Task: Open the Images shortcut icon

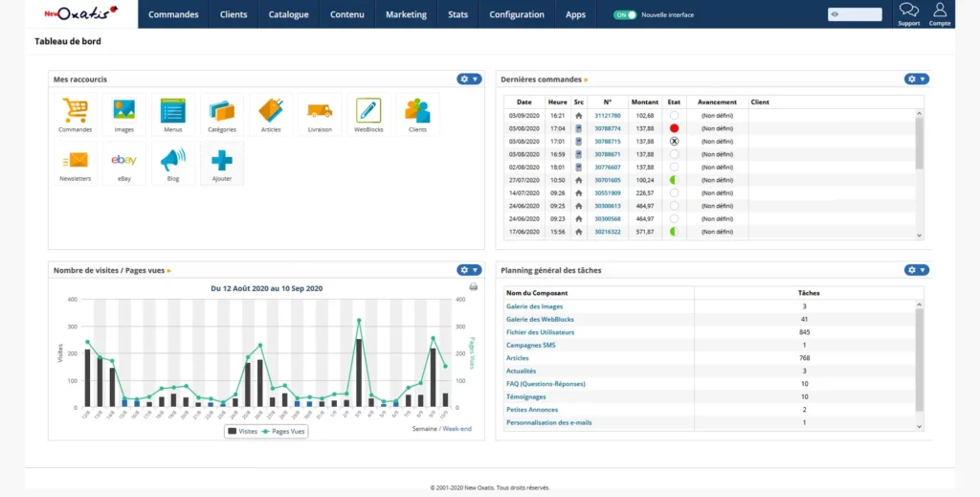Action: 124,114
